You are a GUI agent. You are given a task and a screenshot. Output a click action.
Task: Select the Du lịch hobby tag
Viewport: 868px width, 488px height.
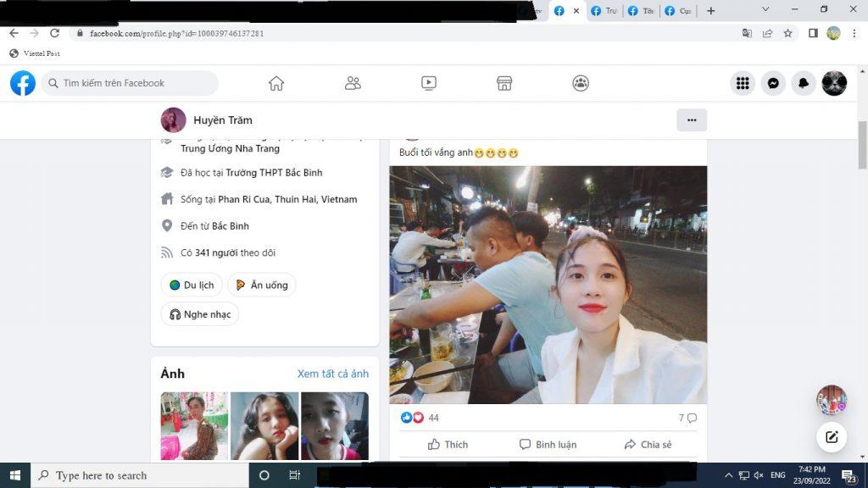pyautogui.click(x=192, y=286)
